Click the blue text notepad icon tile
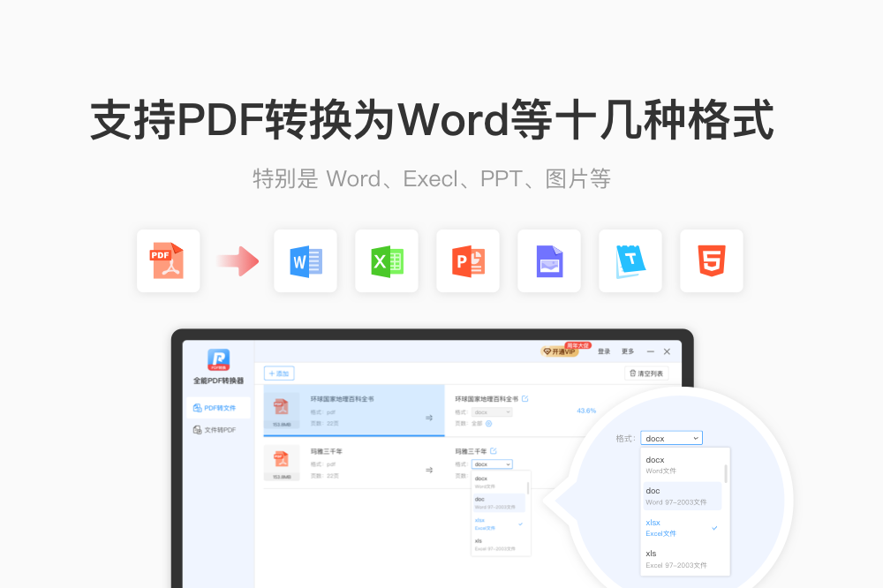 pos(630,260)
